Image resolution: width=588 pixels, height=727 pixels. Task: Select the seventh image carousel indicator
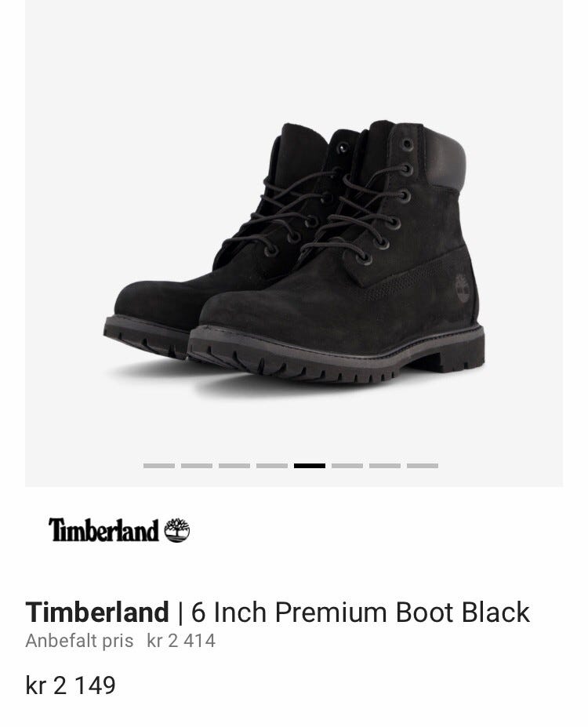[385, 466]
